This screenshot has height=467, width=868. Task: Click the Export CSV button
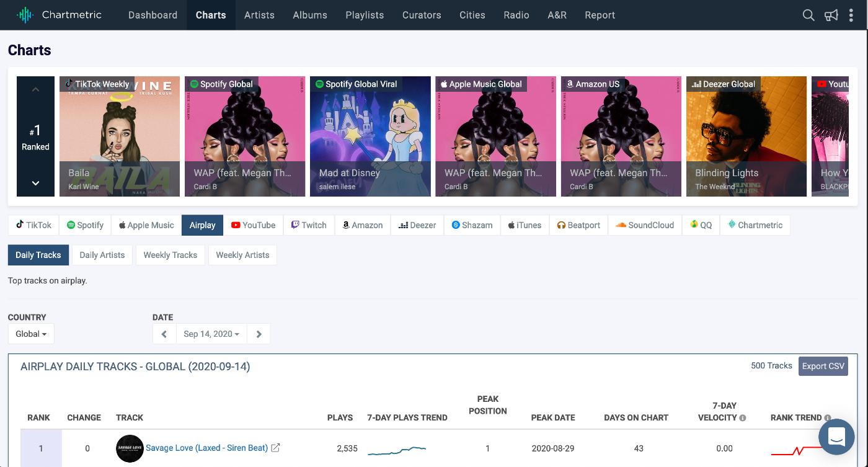pos(823,366)
